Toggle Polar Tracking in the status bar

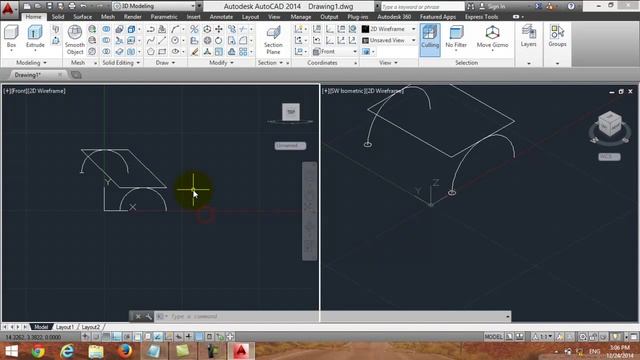click(127, 337)
